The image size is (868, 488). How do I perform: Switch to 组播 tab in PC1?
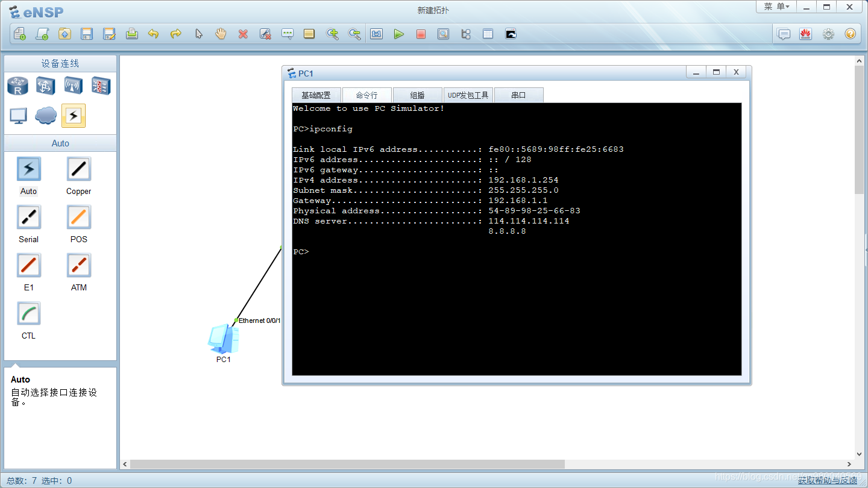(417, 95)
